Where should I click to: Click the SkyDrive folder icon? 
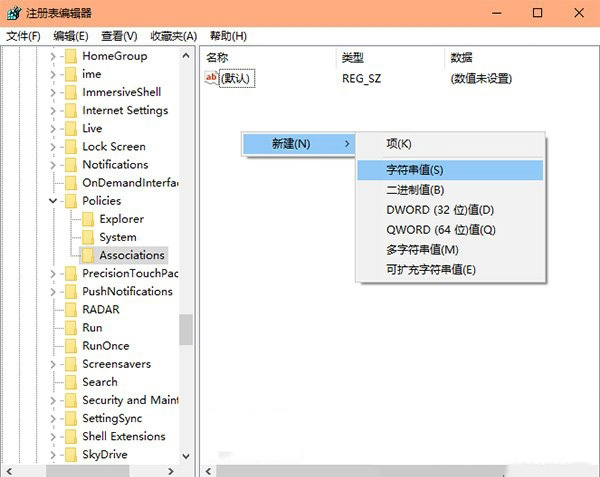point(71,454)
